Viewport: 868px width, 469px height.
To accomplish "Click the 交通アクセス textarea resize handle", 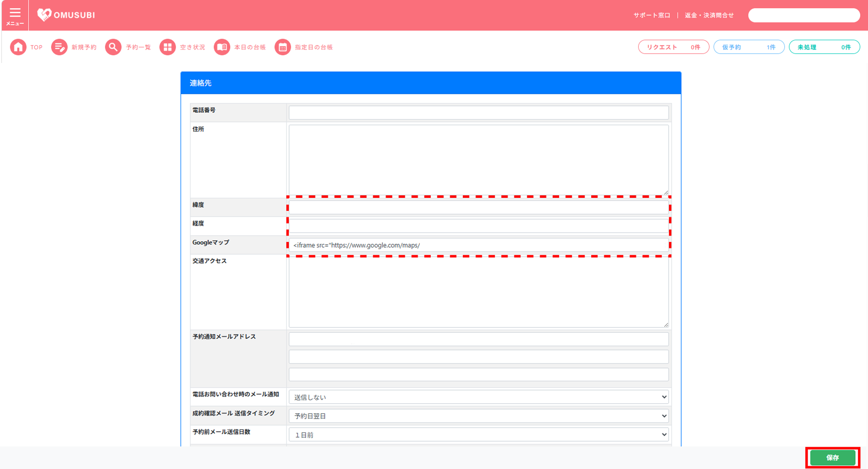I will click(x=666, y=325).
